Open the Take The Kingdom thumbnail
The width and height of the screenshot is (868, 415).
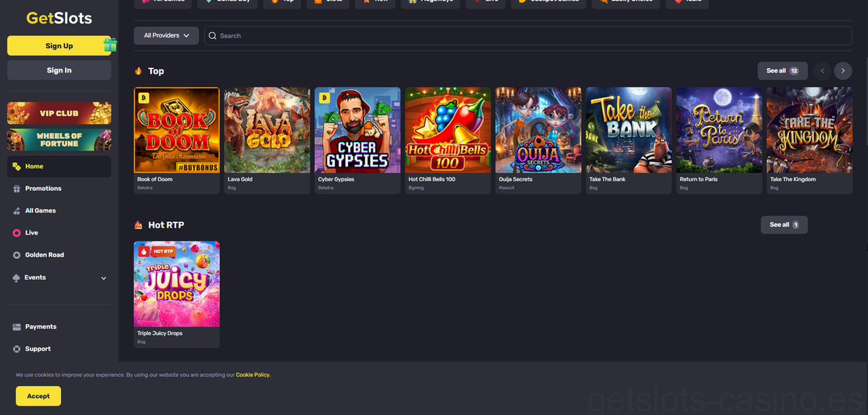[810, 130]
